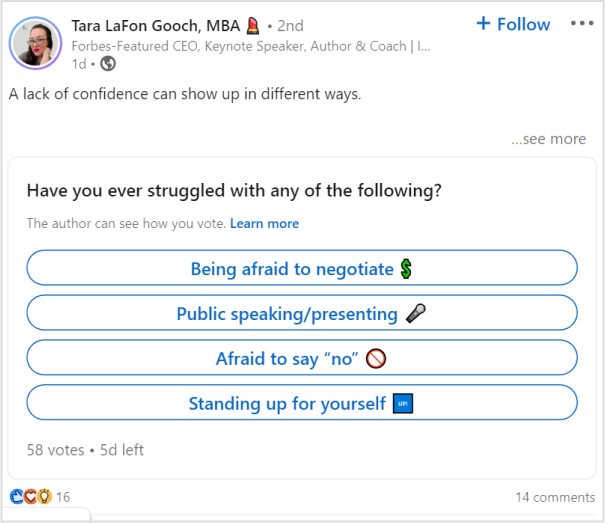Click the dollar emoji on negotiate option
The image size is (605, 523).
click(x=406, y=268)
